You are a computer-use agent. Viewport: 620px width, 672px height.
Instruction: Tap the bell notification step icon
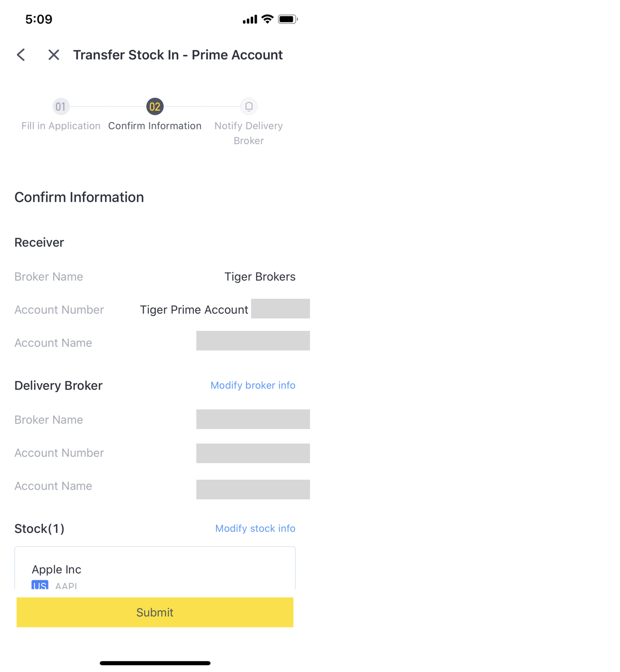(249, 106)
